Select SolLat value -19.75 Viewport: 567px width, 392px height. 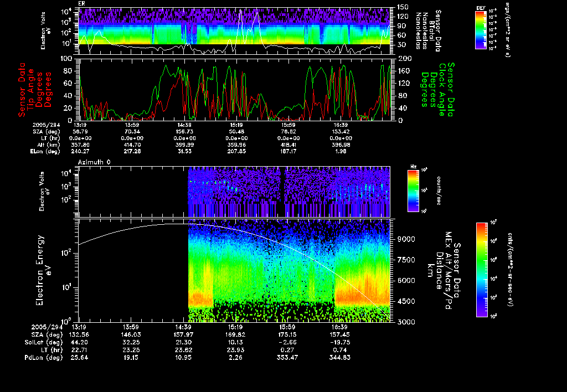tap(339, 342)
